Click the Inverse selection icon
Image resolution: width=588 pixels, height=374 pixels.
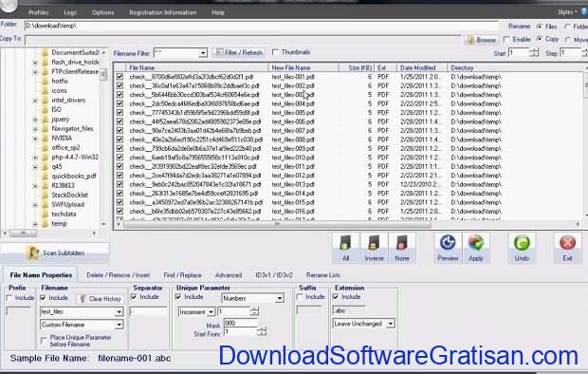[374, 244]
